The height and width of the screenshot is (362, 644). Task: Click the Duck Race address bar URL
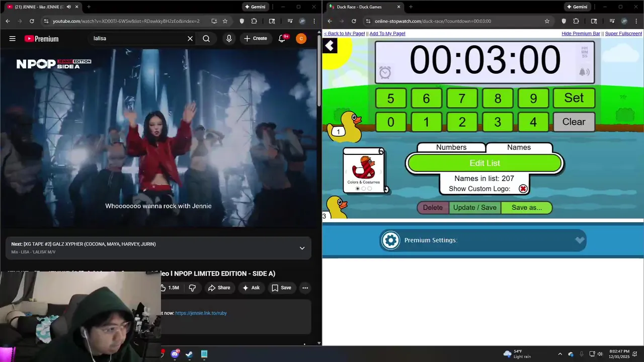[433, 21]
